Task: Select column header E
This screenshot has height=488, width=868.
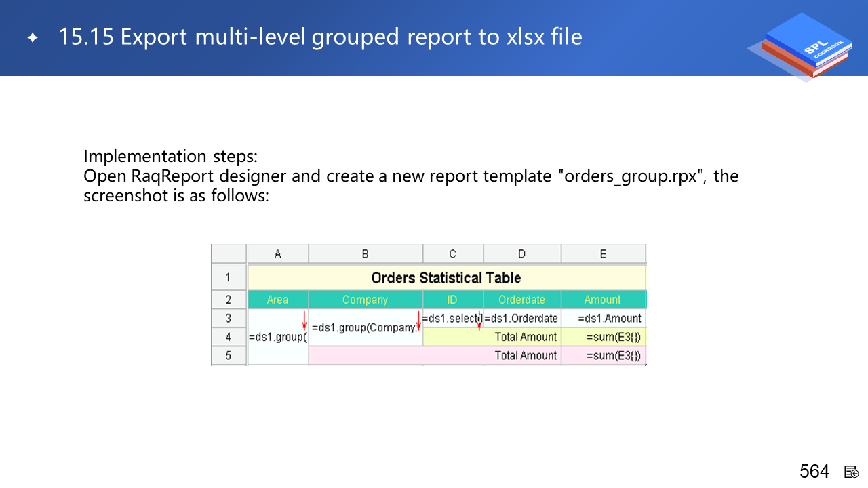Action: coord(603,254)
